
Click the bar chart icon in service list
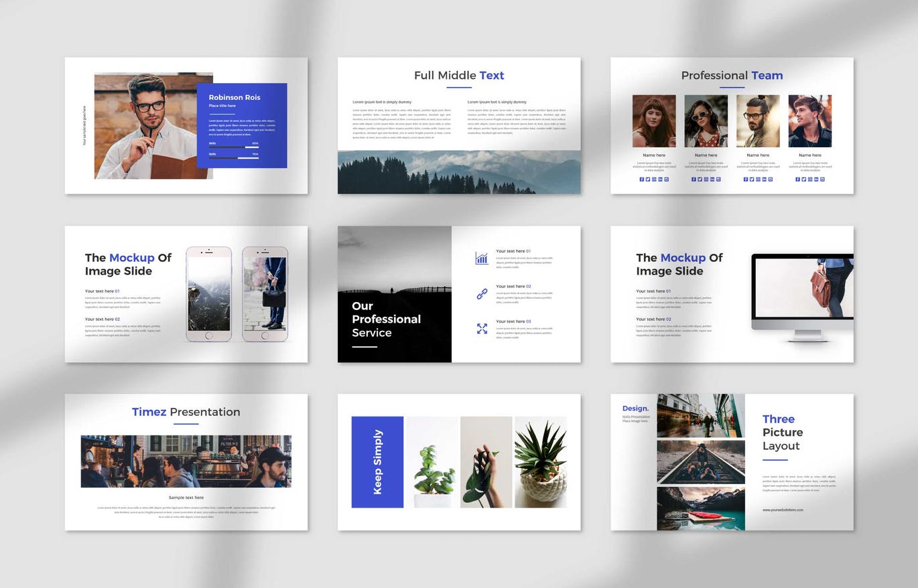tap(482, 259)
